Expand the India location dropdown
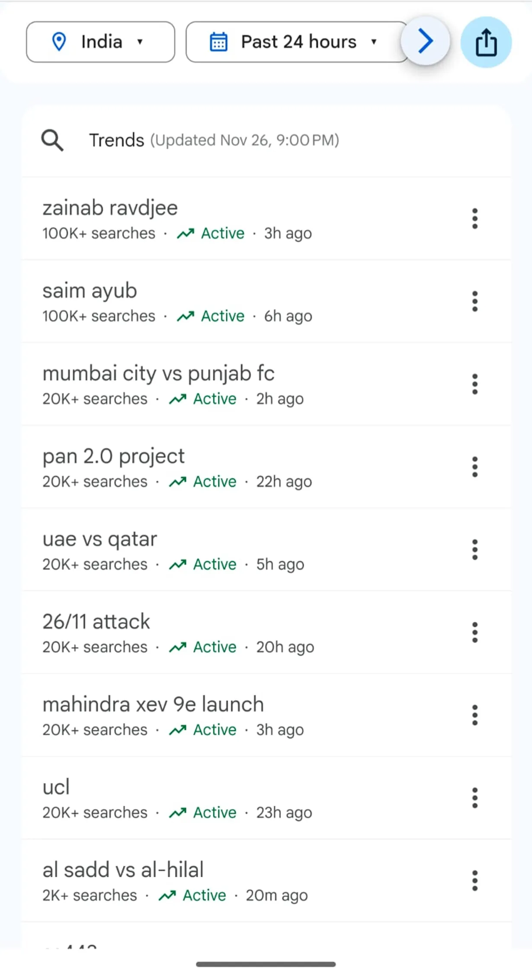 click(100, 42)
